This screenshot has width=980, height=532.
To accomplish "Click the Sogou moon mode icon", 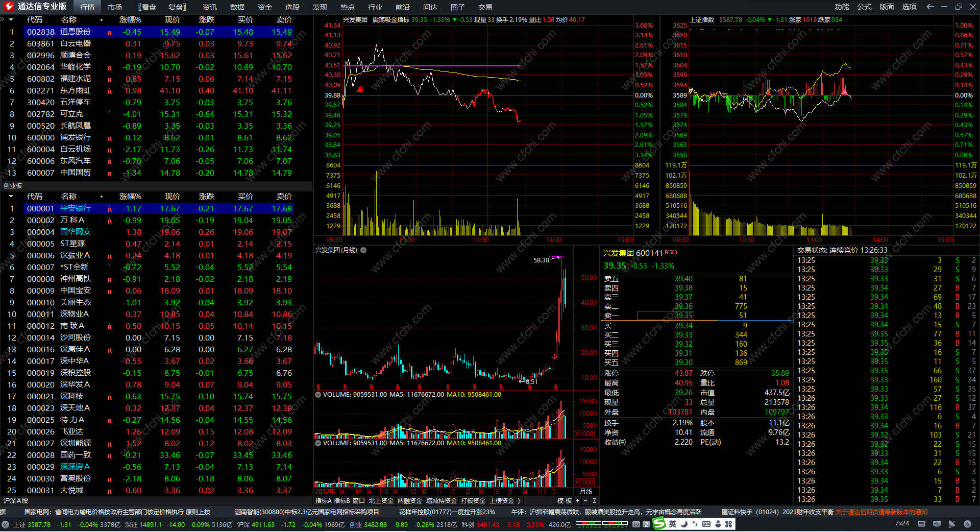I will coord(684,524).
